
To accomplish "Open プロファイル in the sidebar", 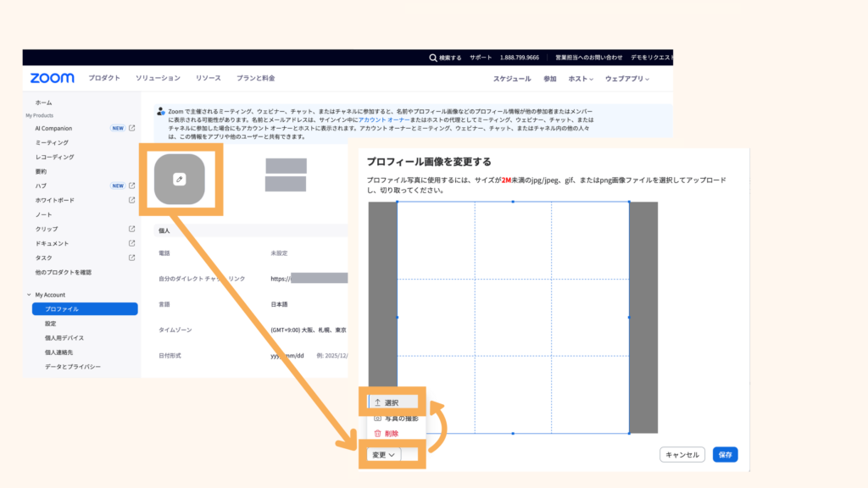I will (x=62, y=309).
